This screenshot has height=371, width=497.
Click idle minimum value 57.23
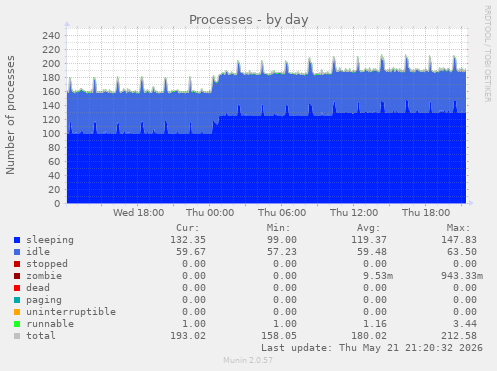coord(282,252)
